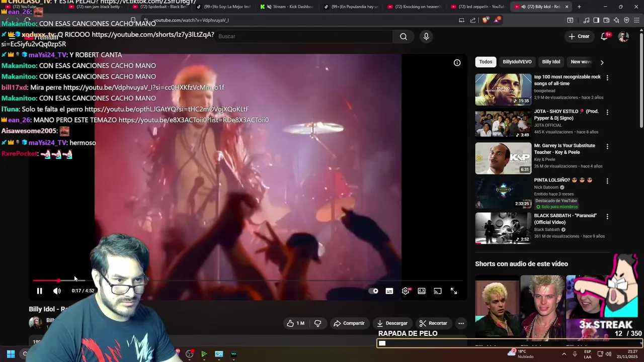Click the Descargar download button
This screenshot has height=362, width=644.
coord(392,323)
